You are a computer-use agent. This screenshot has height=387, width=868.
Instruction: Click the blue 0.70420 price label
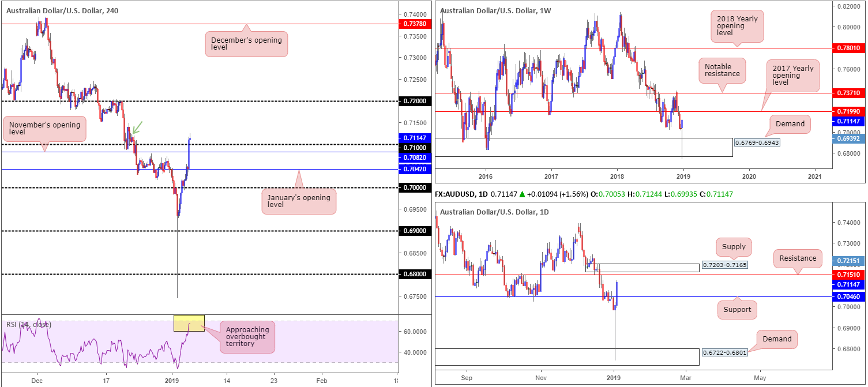pyautogui.click(x=415, y=169)
